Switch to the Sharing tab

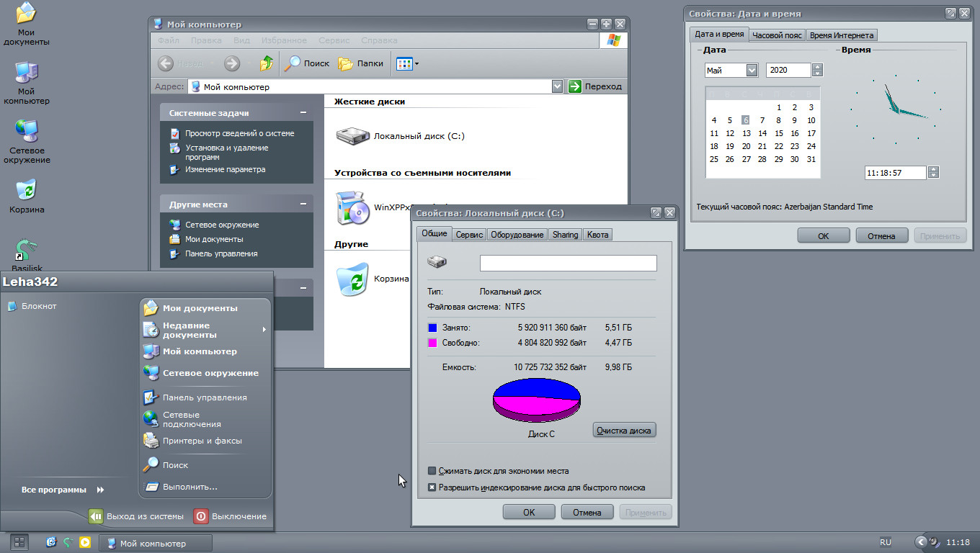(565, 235)
